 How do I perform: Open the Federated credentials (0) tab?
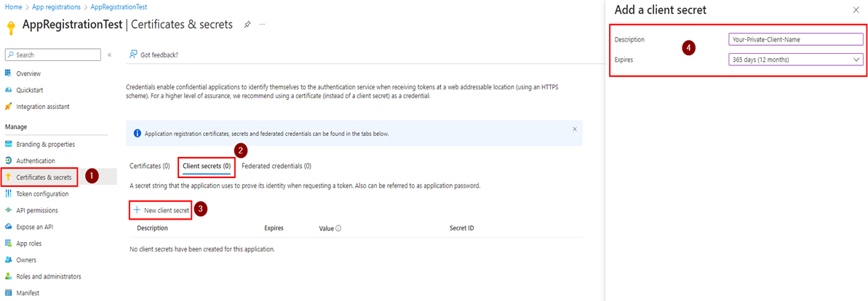276,166
